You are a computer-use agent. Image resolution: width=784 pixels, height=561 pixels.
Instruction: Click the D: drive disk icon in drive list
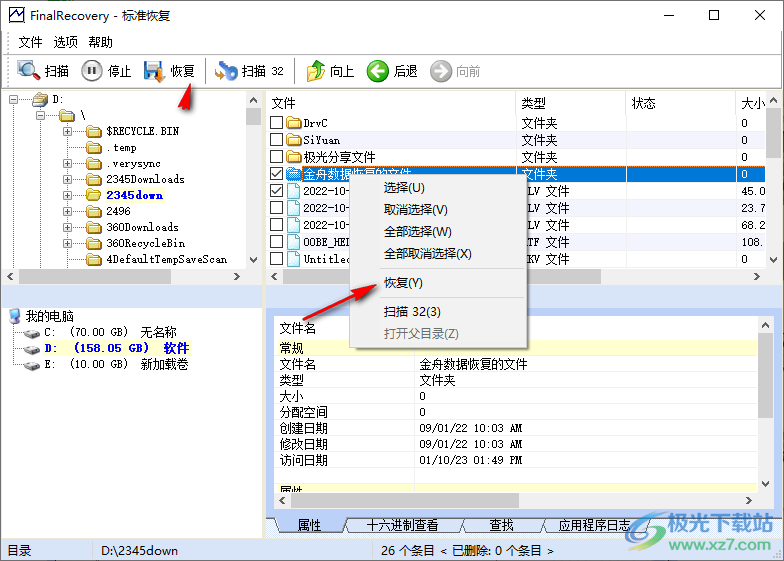32,349
